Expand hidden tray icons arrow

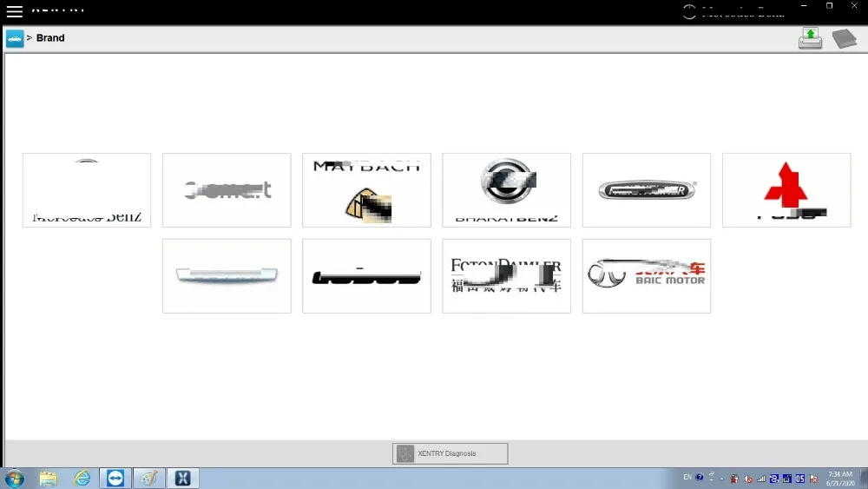721,479
